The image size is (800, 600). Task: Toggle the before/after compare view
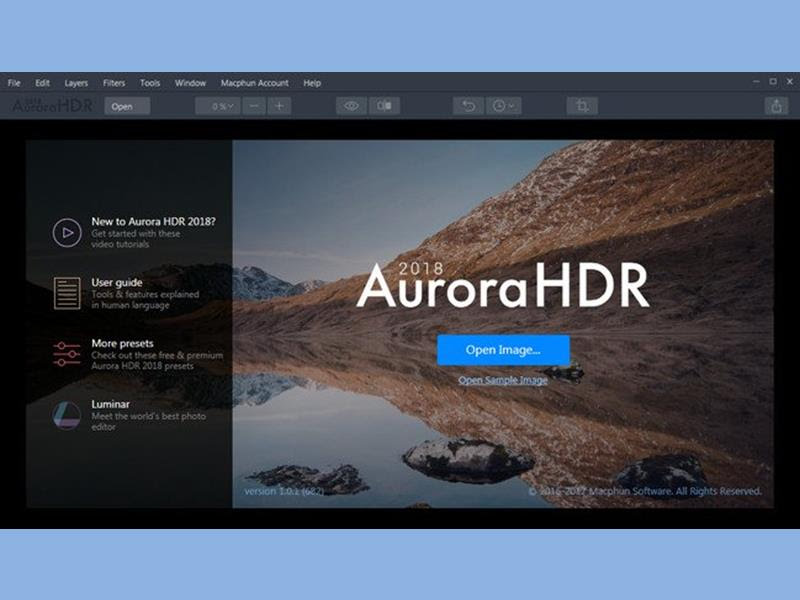pos(384,106)
